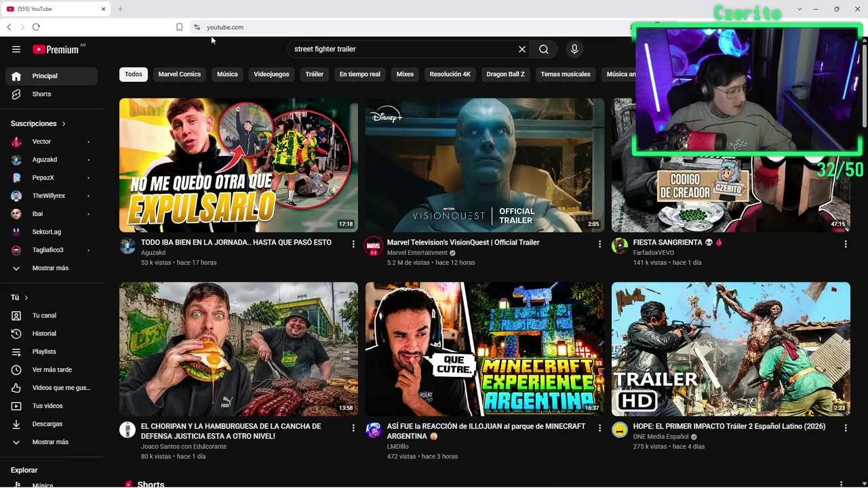Select the Marvel Comics filter chip

180,74
